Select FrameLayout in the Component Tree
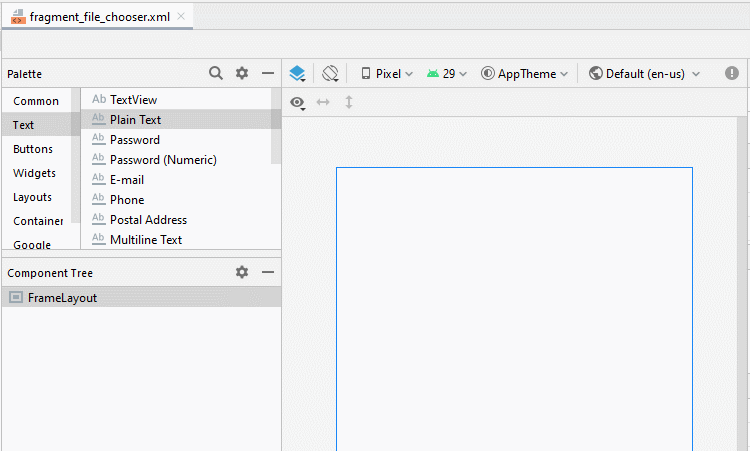The width and height of the screenshot is (750, 451). [x=142, y=297]
